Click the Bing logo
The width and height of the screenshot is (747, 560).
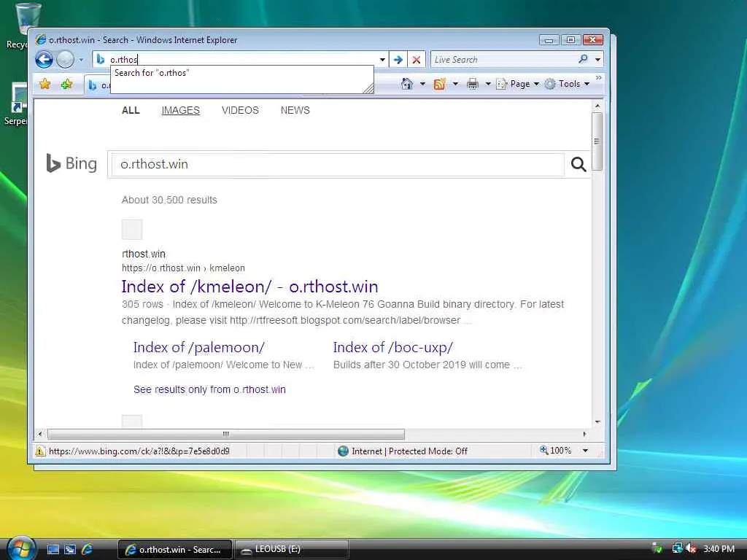pyautogui.click(x=71, y=163)
